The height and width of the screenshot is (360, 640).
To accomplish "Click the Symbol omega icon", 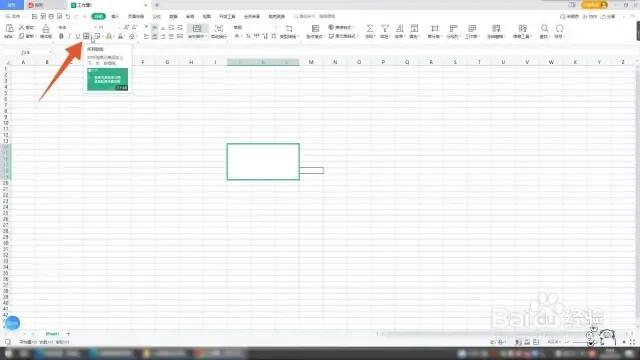I will pos(560,28).
